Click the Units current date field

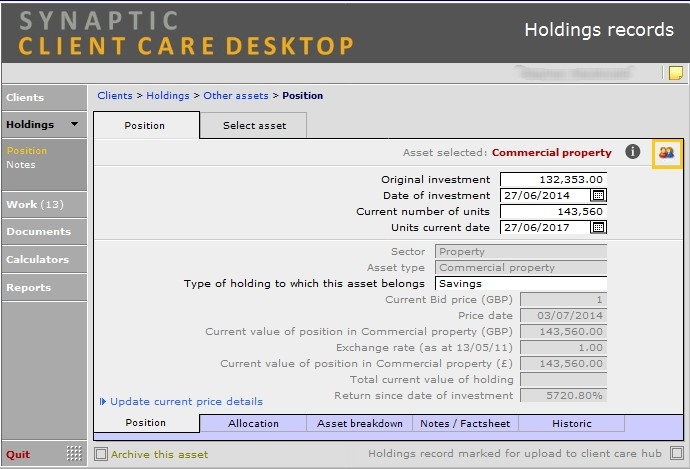click(545, 227)
